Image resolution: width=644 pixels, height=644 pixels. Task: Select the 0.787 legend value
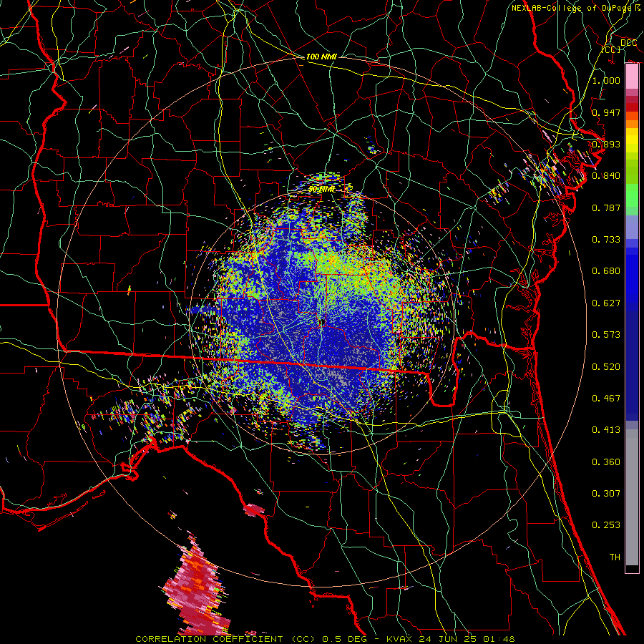606,208
